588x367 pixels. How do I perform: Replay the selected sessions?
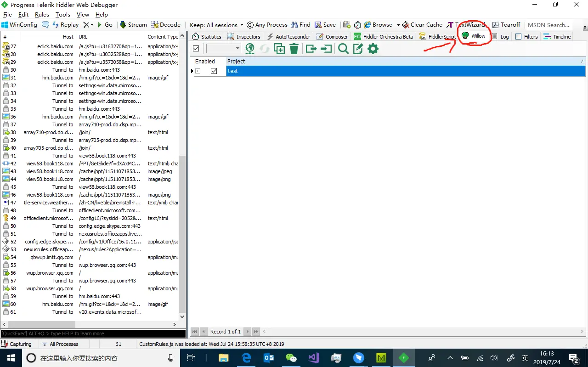click(x=65, y=25)
